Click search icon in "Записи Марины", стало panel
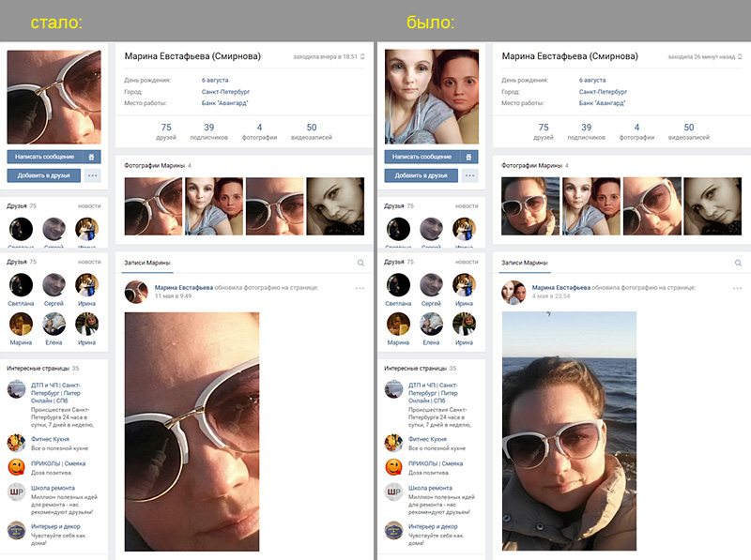The image size is (751, 560). pyautogui.click(x=360, y=263)
